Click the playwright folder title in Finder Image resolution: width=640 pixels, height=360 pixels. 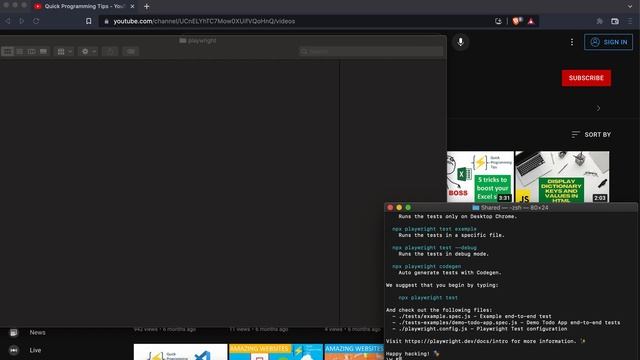point(198,40)
